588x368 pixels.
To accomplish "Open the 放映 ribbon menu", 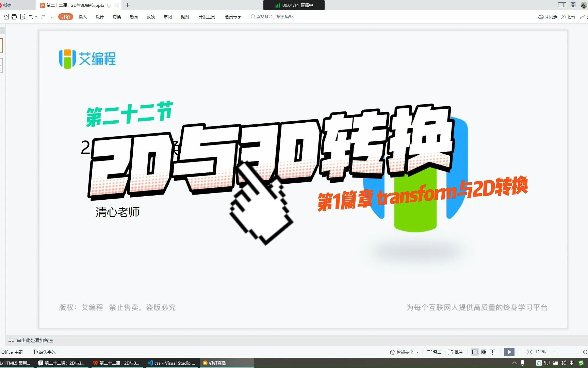I will (x=150, y=16).
